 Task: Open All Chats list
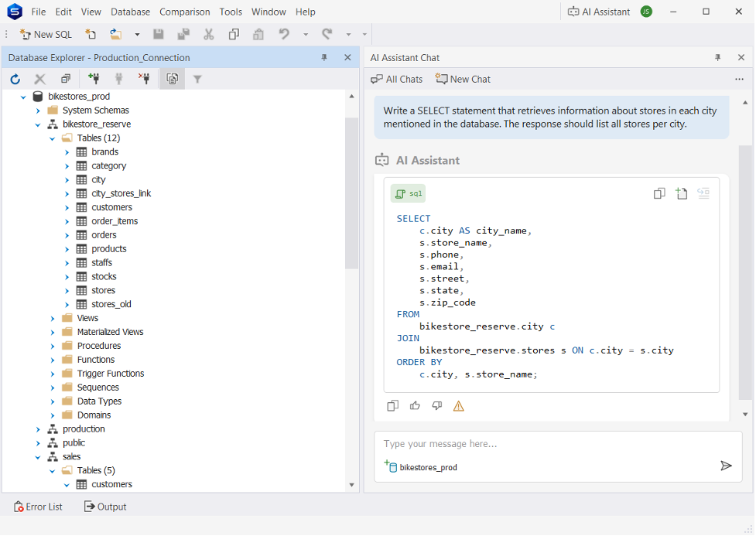click(396, 78)
